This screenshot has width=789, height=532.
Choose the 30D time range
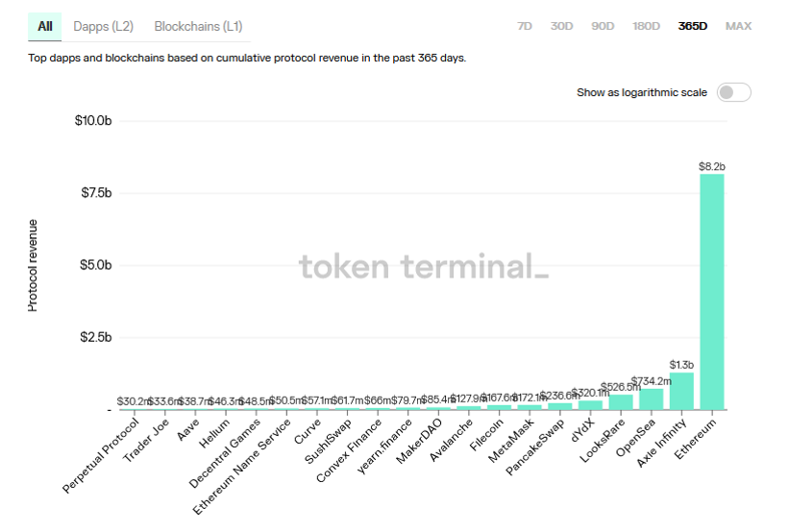point(561,26)
